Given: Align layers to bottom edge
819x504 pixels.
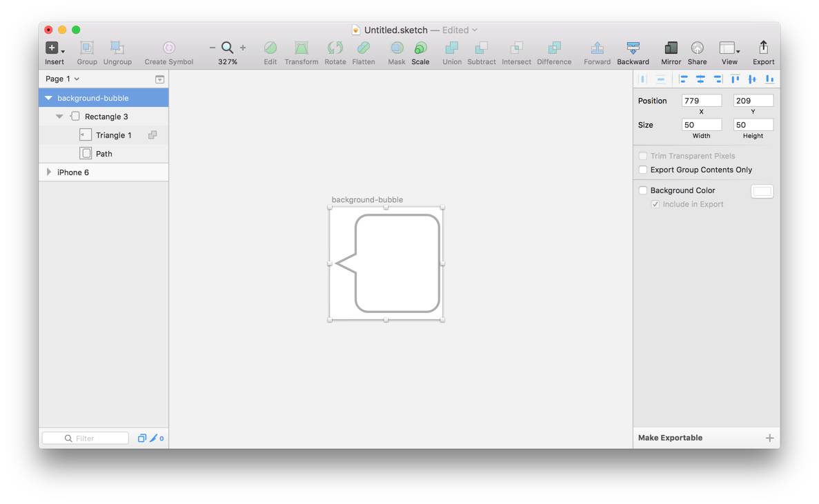Looking at the screenshot, I should point(769,79).
